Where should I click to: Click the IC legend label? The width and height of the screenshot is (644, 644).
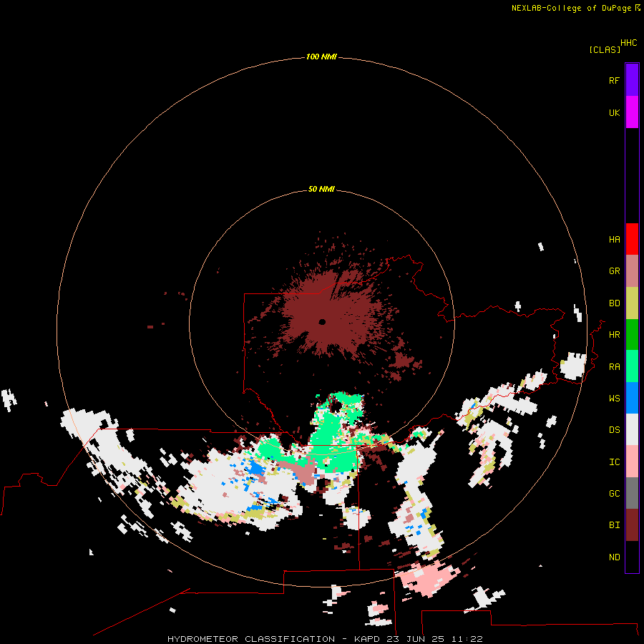(614, 462)
